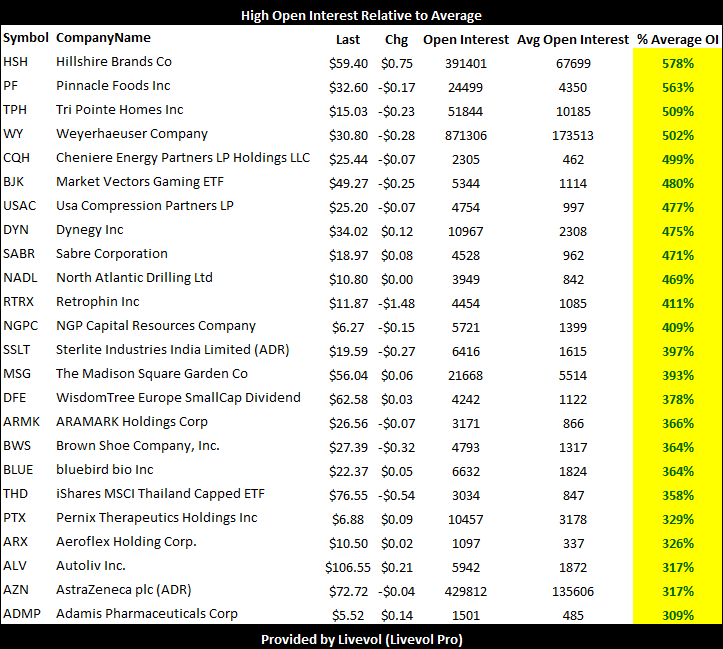Select Adamis Pharmaceuticals Corp name
The image size is (723, 649).
coord(147,614)
